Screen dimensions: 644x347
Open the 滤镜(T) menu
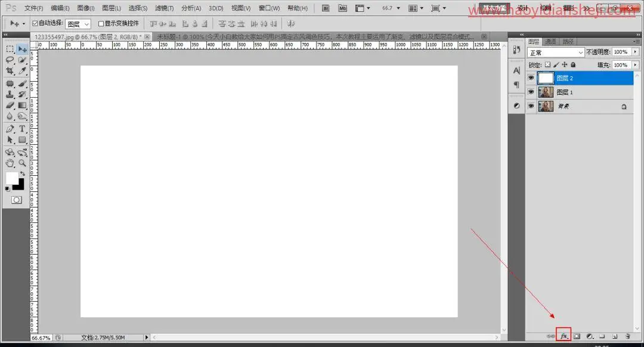(164, 8)
